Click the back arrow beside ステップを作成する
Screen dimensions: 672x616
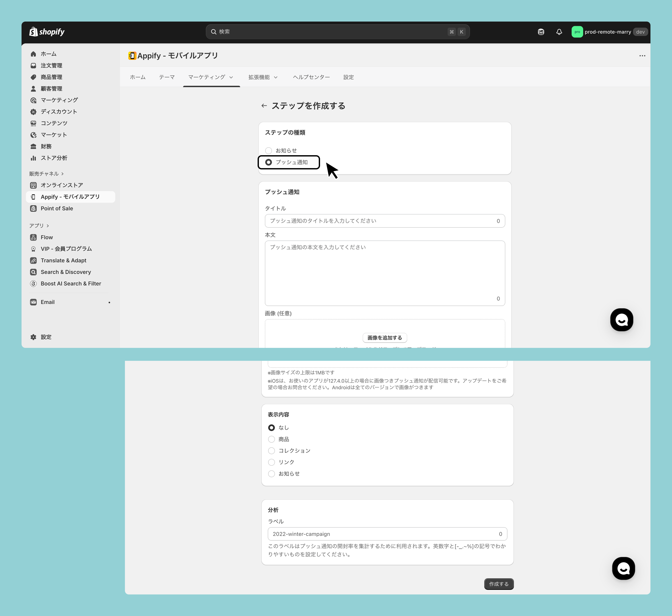coord(264,106)
